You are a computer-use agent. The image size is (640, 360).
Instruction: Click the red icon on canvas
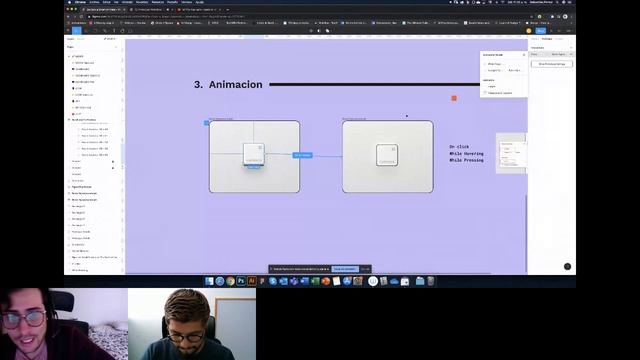[454, 98]
